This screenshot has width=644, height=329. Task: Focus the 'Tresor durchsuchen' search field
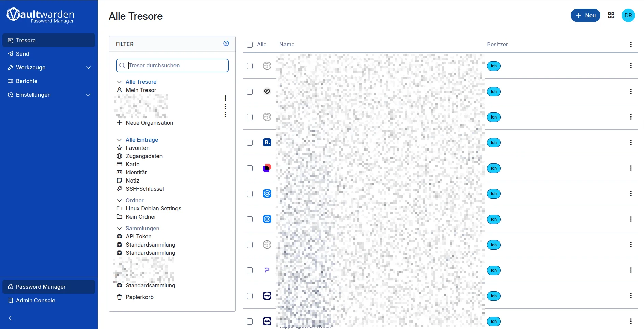click(x=172, y=65)
